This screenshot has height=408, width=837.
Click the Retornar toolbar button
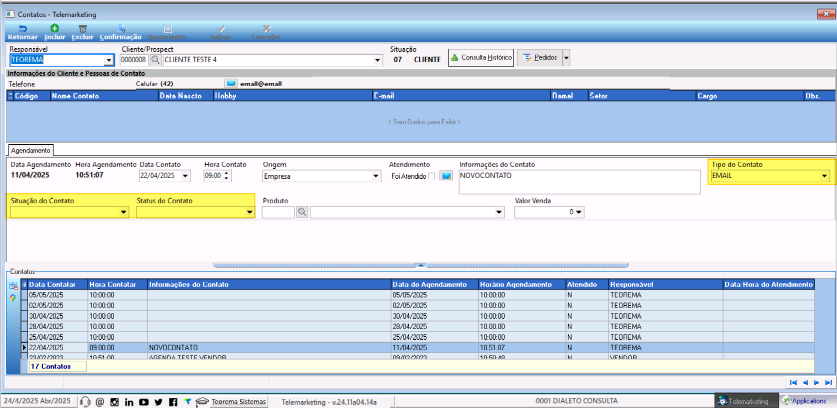pos(22,33)
